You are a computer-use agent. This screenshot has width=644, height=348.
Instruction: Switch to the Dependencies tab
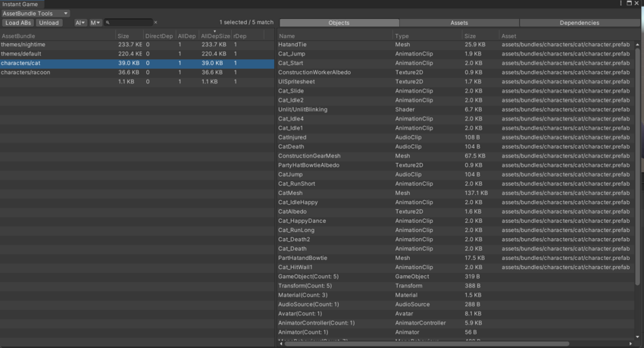click(579, 23)
